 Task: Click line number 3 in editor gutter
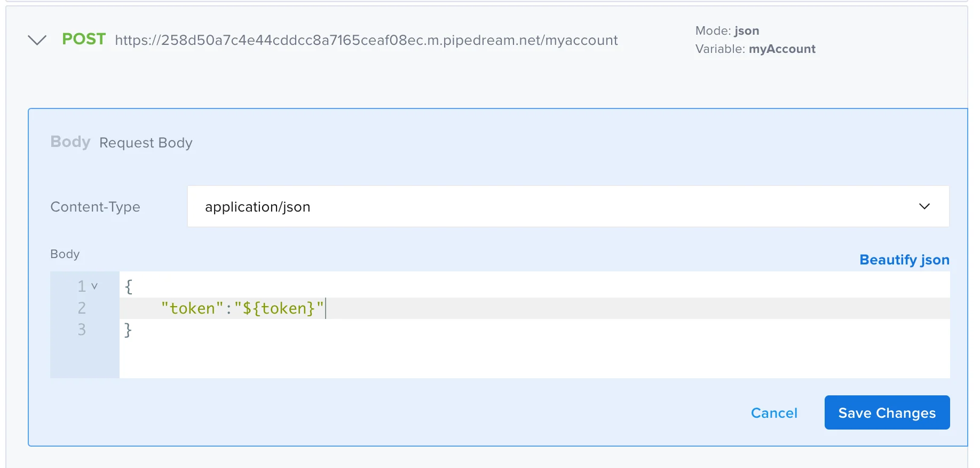pos(82,330)
